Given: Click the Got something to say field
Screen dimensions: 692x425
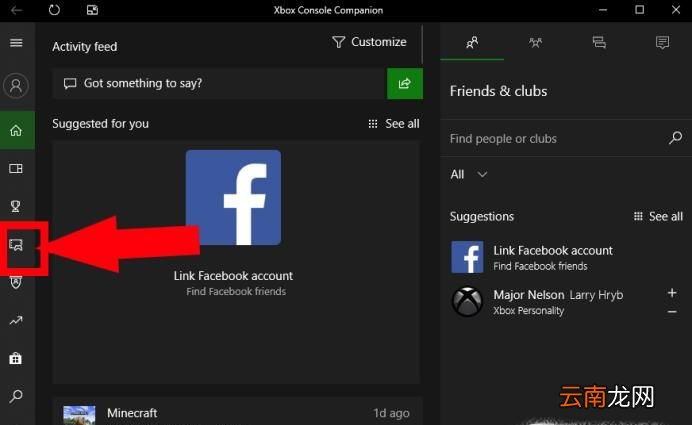Looking at the screenshot, I should pos(220,83).
